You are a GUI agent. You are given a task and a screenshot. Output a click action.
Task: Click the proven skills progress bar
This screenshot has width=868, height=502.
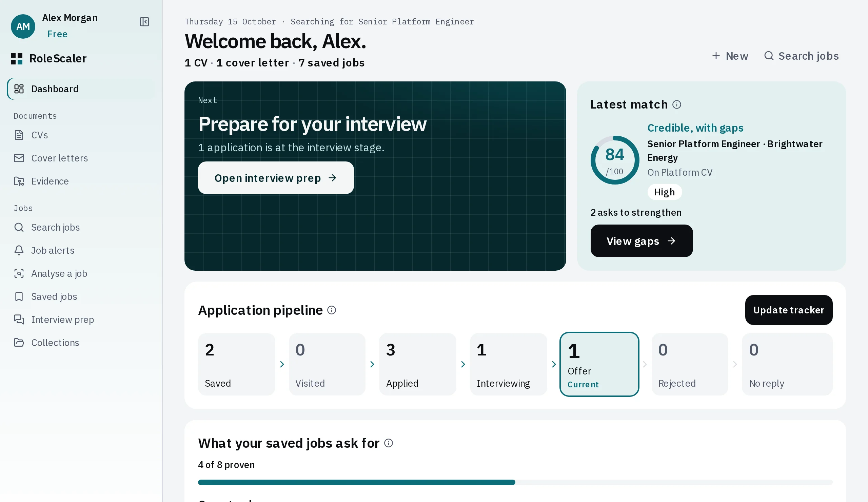515,482
